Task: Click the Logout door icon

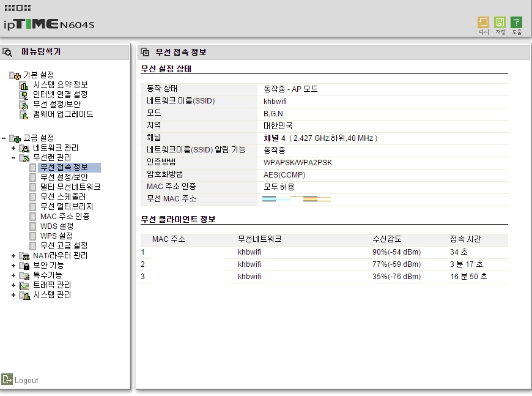Action: (x=7, y=379)
